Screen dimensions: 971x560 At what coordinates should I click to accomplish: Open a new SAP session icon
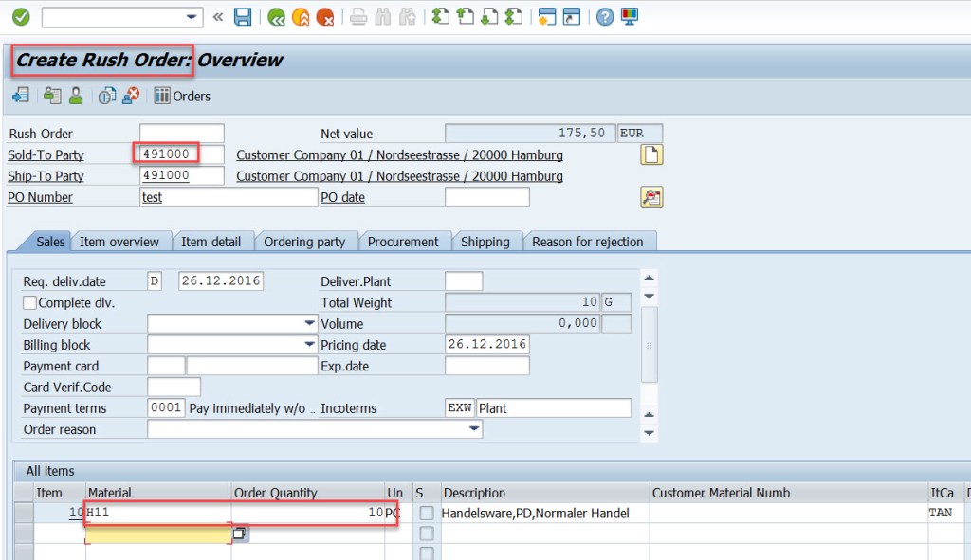548,16
